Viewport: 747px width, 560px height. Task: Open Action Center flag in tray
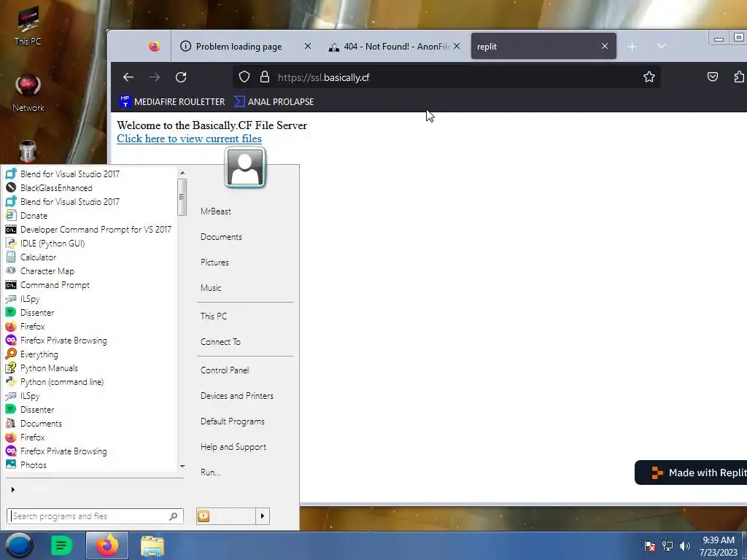tap(650, 546)
